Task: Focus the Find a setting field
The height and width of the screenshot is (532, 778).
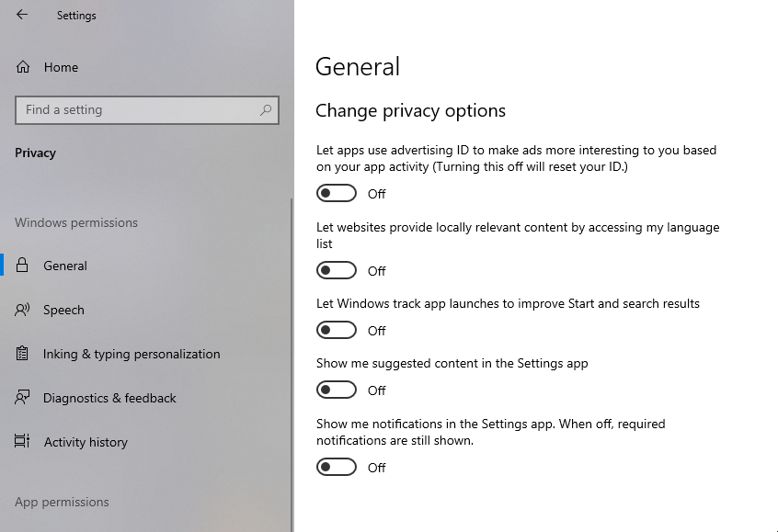Action: (x=147, y=109)
